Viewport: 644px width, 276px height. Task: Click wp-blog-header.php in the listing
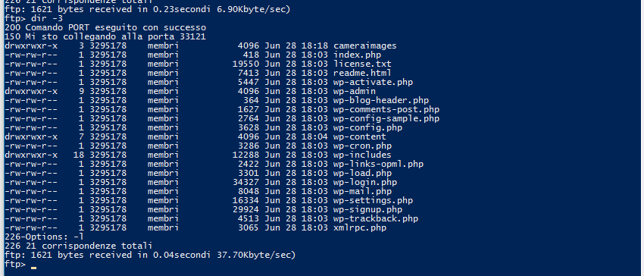(381, 100)
